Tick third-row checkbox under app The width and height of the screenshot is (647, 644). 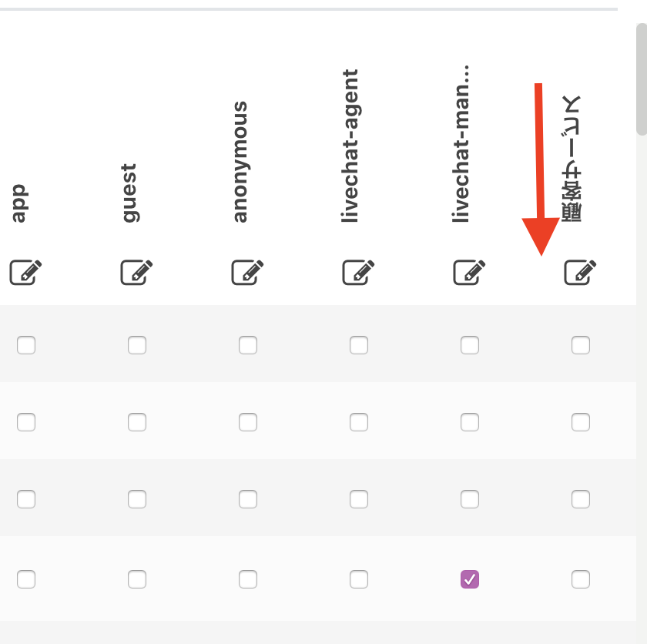pos(26,499)
